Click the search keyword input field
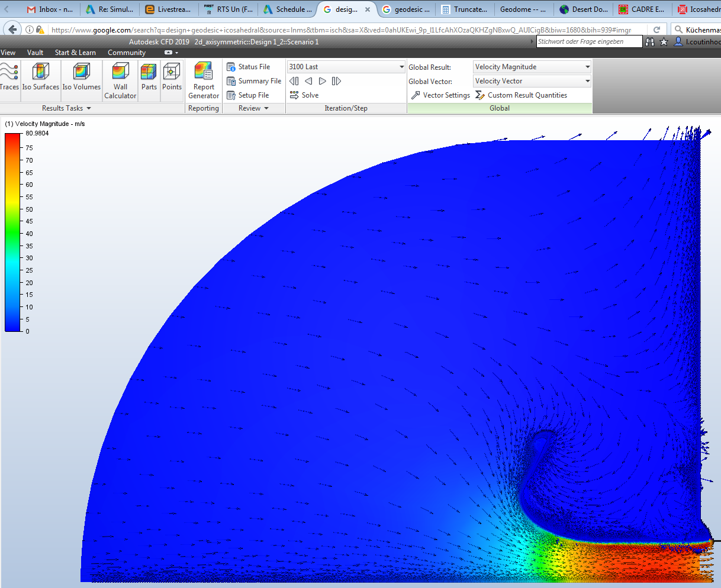The image size is (721, 588). pos(588,41)
